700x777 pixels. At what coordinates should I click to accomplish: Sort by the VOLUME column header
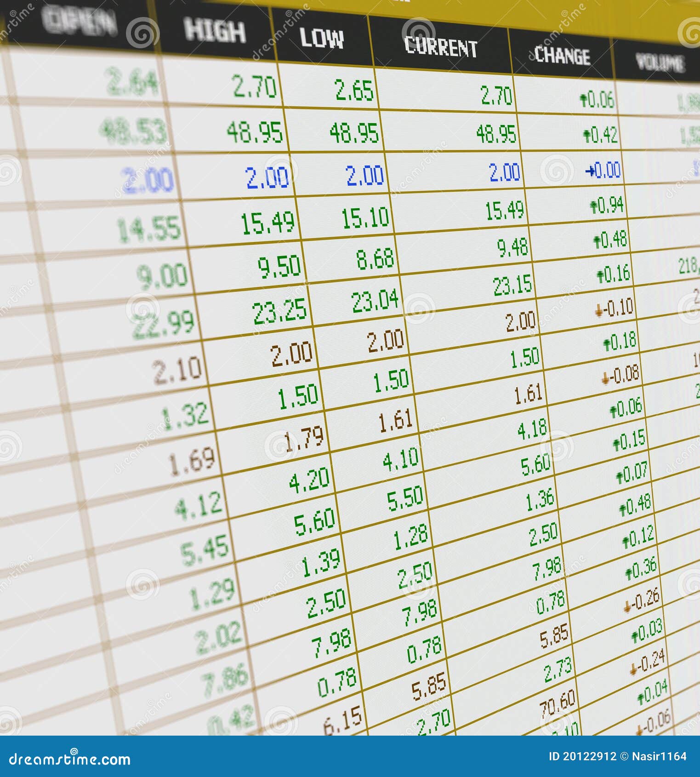660,62
